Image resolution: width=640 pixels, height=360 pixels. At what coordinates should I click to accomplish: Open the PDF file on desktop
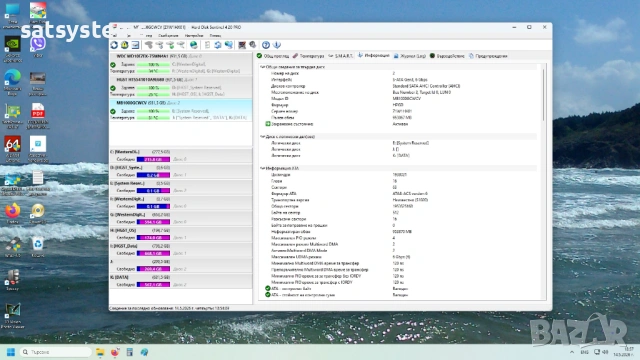[x=38, y=116]
